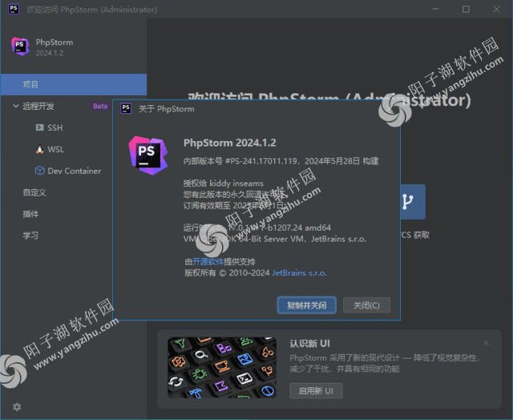This screenshot has width=513, height=420.
Task: Select 项目 in the sidebar
Action: (74, 84)
